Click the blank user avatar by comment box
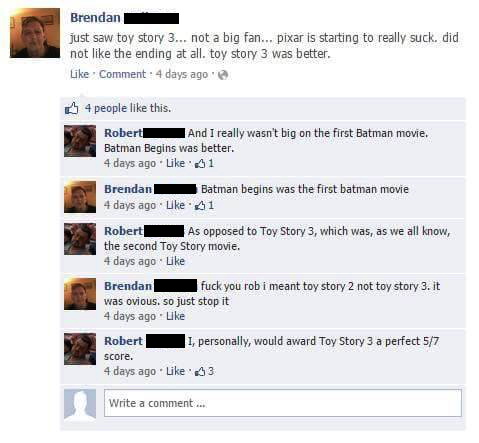 pyautogui.click(x=80, y=404)
